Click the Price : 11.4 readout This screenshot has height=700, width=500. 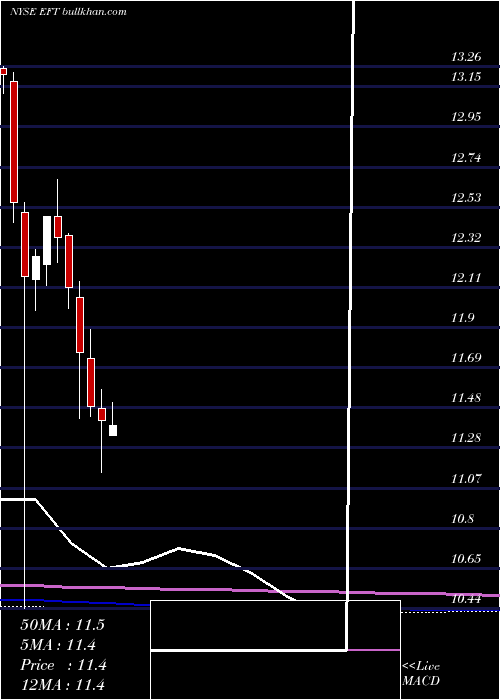tap(63, 665)
